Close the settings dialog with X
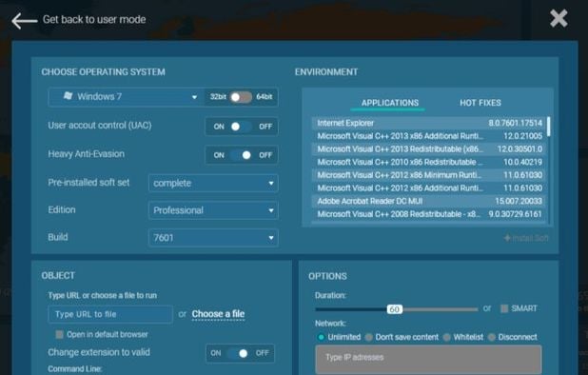The height and width of the screenshot is (375, 588). (559, 18)
